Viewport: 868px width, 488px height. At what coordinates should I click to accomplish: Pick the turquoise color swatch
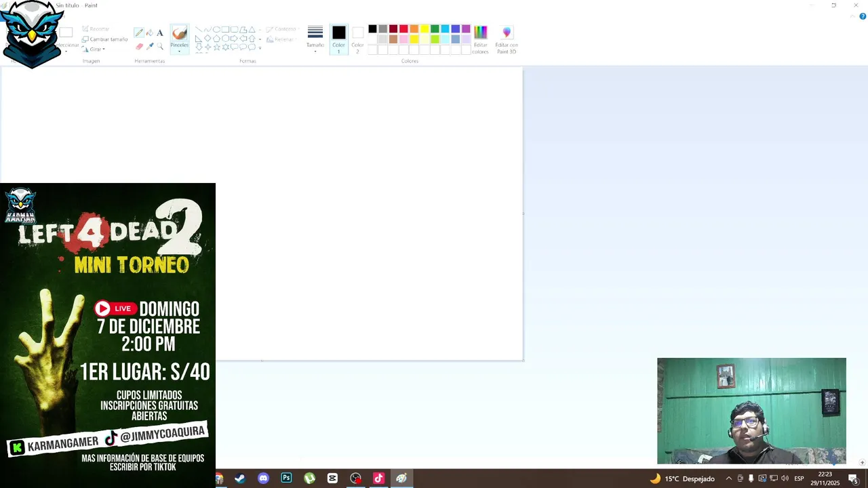[445, 28]
